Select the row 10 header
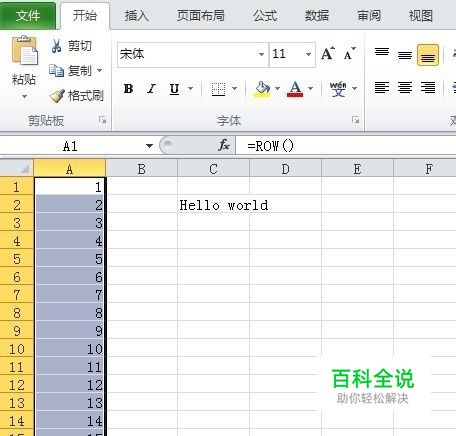Screen dimensions: 456x436 pyautogui.click(x=17, y=349)
